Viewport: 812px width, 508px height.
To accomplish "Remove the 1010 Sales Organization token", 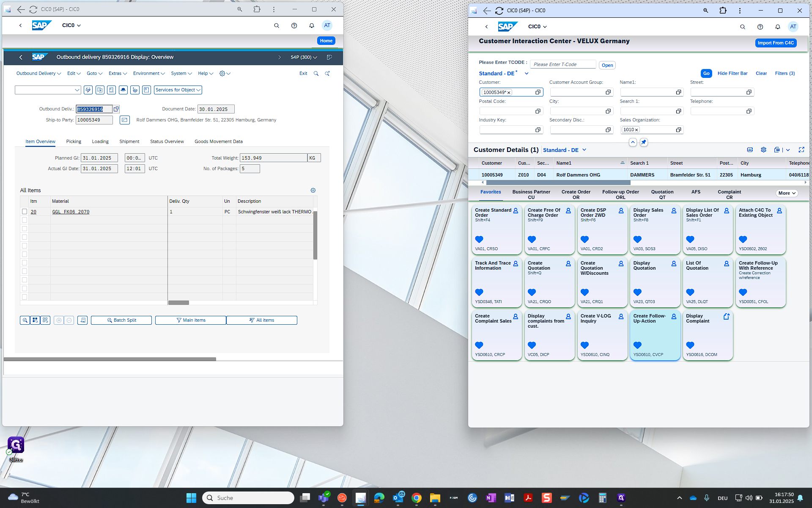I will 636,130.
